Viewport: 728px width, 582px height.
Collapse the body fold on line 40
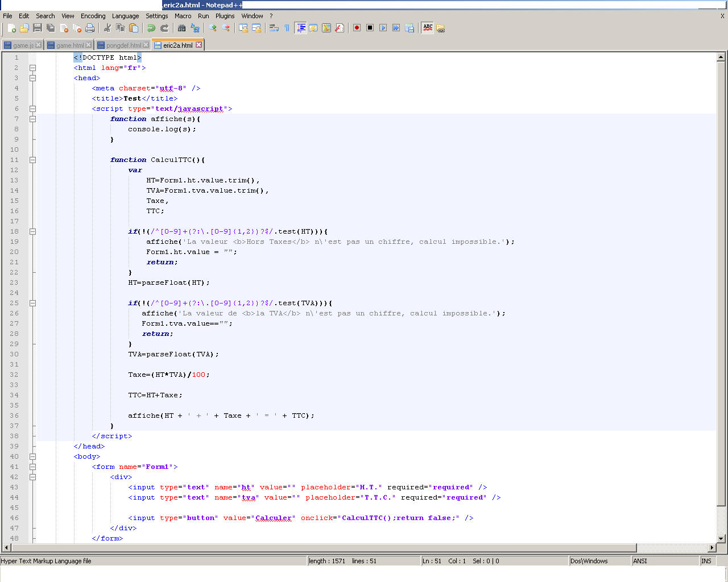point(32,456)
